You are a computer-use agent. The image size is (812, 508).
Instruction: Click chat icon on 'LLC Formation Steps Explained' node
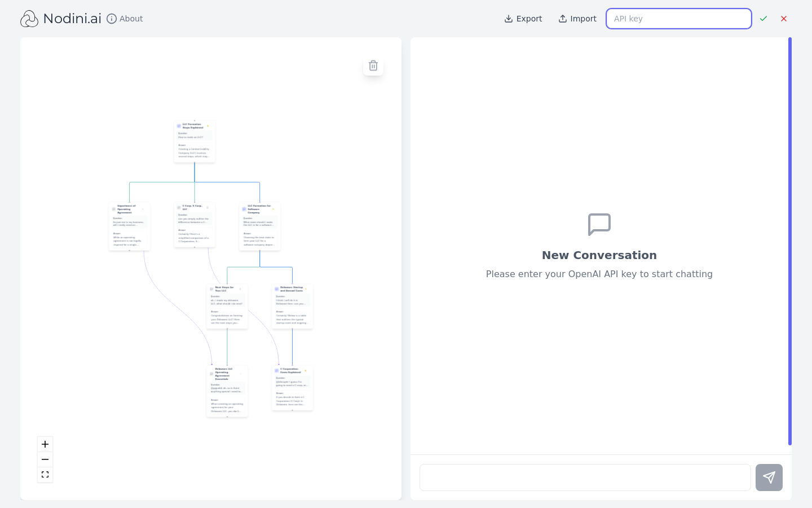click(179, 126)
